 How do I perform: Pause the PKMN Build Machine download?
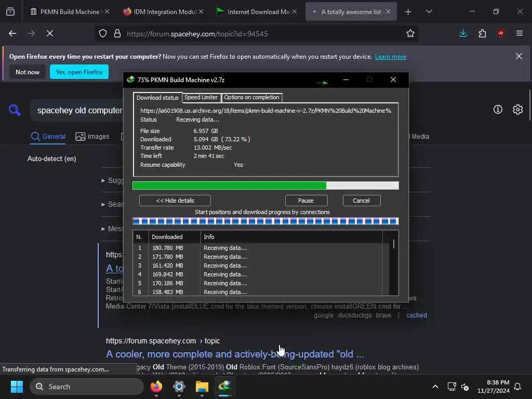(306, 201)
